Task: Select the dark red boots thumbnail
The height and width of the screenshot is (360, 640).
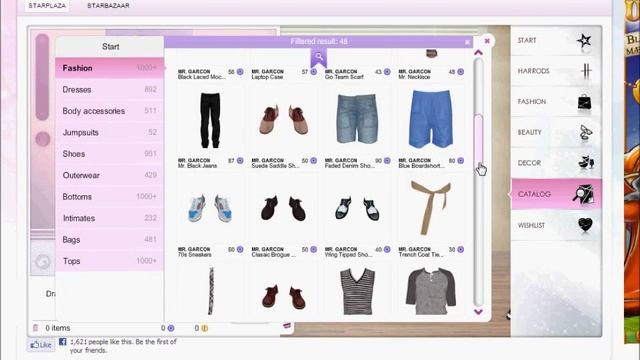Action: click(x=284, y=296)
